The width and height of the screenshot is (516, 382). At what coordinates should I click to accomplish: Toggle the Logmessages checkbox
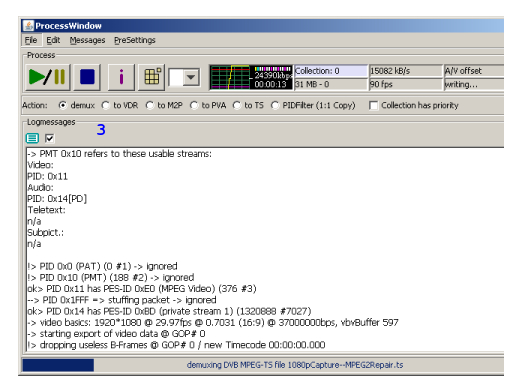click(x=49, y=138)
